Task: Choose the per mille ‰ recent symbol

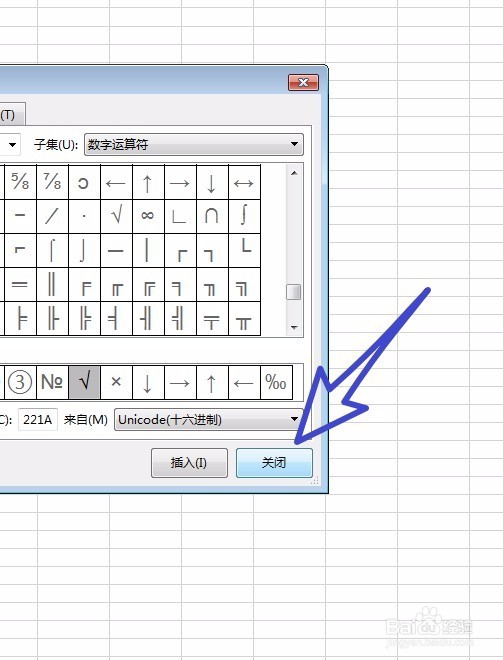Action: [x=277, y=382]
